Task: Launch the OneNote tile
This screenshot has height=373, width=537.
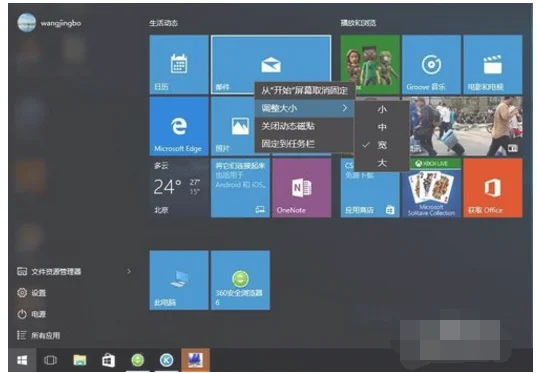Action: [x=302, y=187]
